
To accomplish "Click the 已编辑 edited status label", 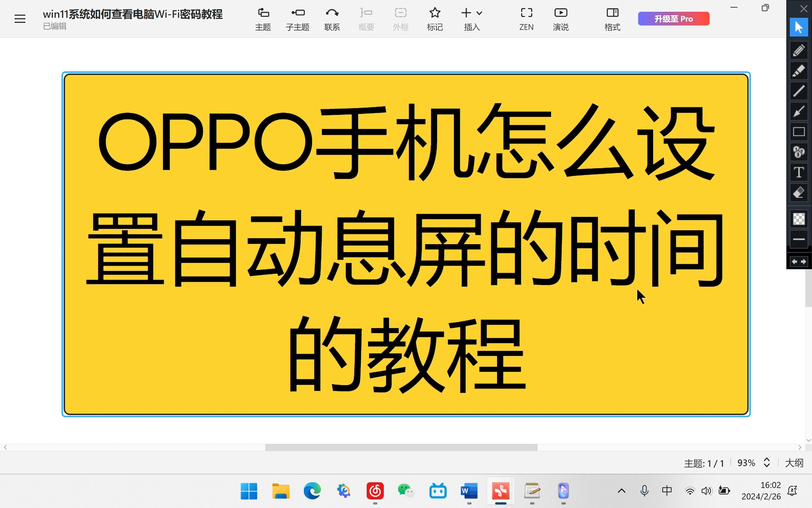I will [x=55, y=26].
